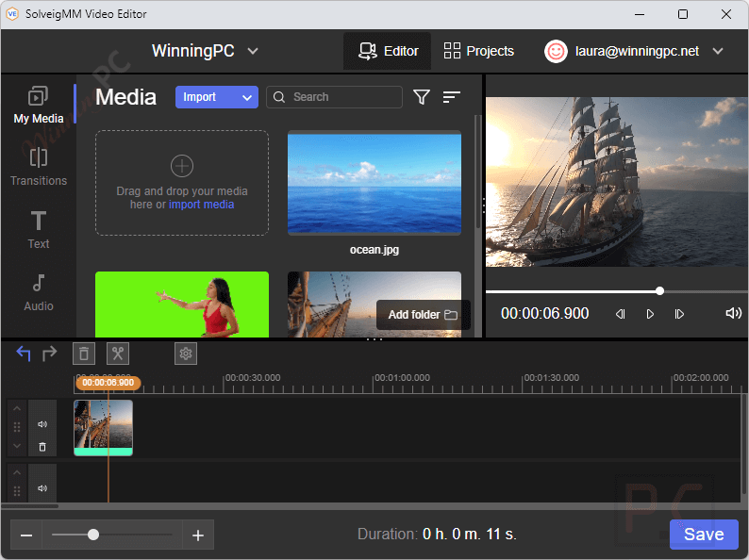Move the second track up arrow
This screenshot has height=560, width=749.
click(17, 472)
